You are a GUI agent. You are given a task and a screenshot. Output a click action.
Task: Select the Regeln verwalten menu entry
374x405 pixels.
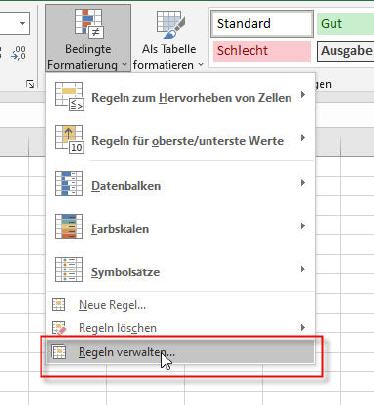pos(180,352)
